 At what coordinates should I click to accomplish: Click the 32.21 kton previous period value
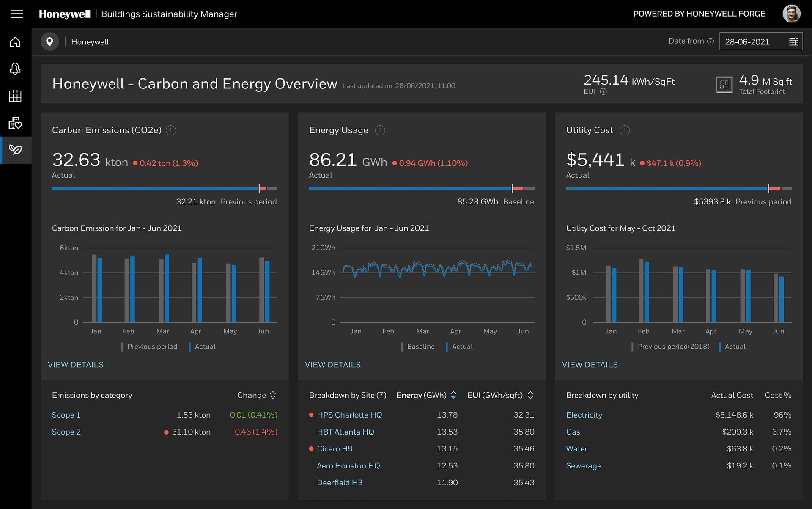coord(196,202)
